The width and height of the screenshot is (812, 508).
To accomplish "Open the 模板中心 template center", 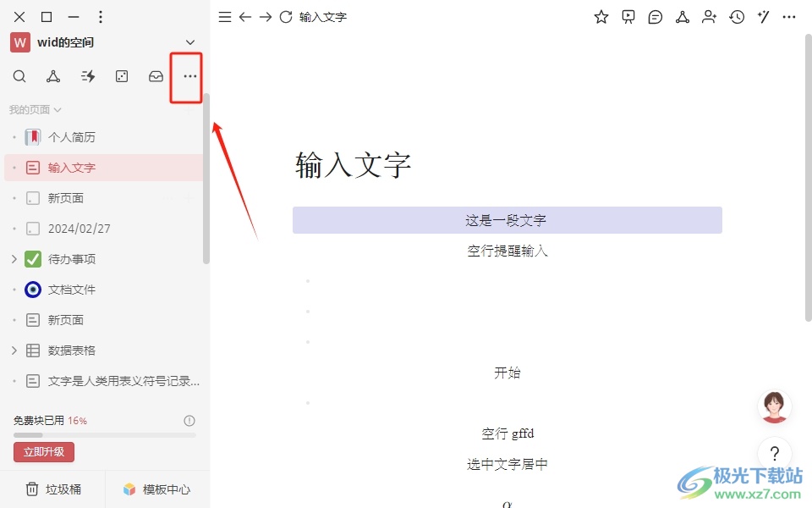I will click(x=157, y=489).
